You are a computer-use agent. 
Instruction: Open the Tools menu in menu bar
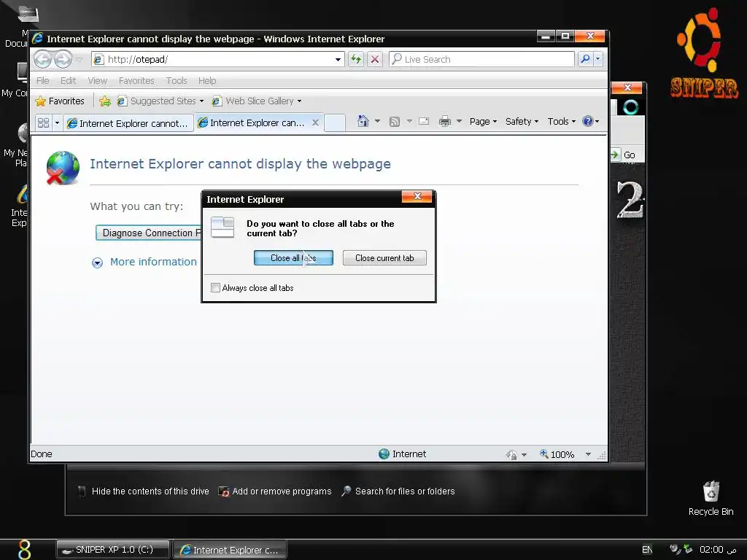[x=177, y=80]
